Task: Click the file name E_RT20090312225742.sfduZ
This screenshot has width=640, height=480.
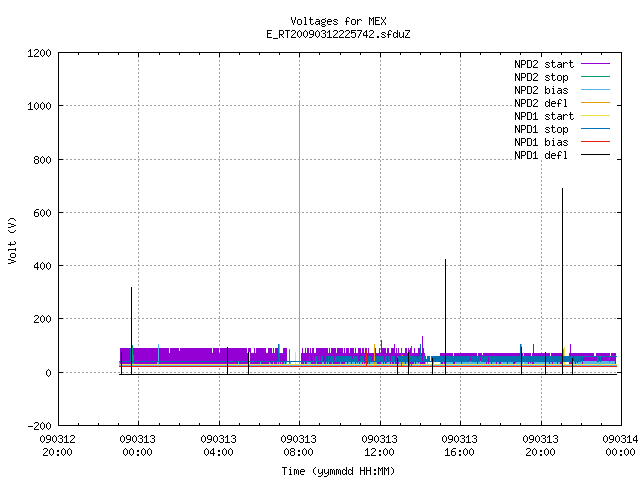Action: pos(338,34)
